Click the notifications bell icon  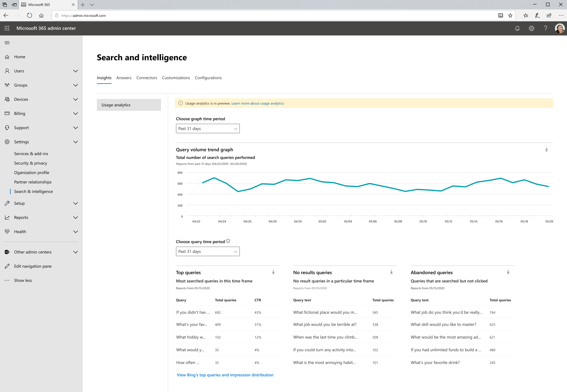[x=517, y=28]
